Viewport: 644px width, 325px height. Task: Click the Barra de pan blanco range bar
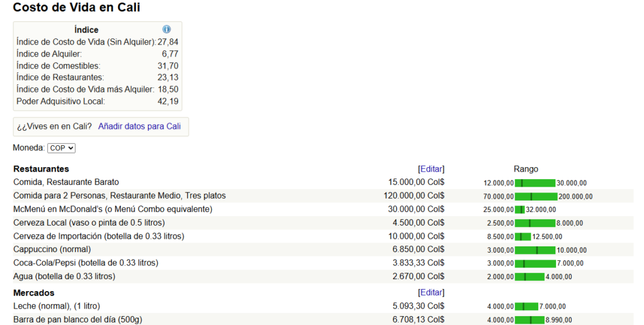pos(529,320)
